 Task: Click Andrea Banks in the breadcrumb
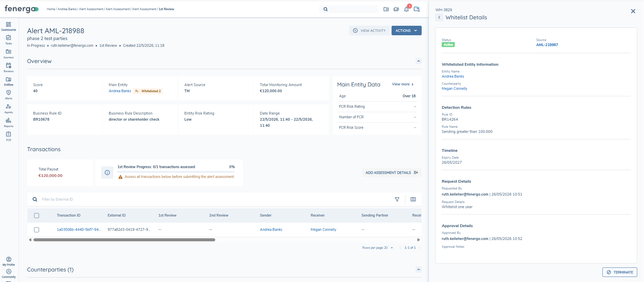(x=67, y=9)
